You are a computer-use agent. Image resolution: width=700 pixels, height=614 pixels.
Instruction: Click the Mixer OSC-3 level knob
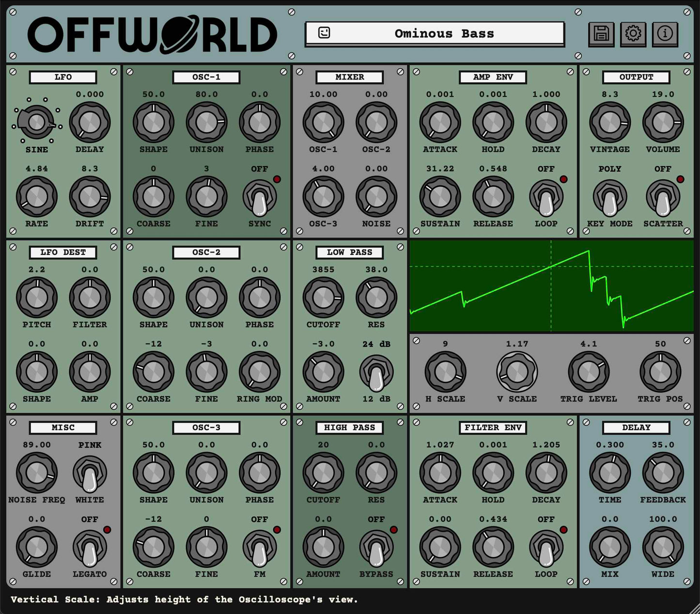click(323, 197)
